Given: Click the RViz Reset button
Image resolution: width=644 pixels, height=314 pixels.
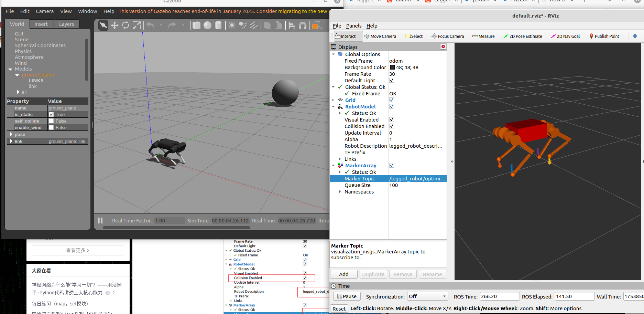Looking at the screenshot, I should pyautogui.click(x=339, y=308).
